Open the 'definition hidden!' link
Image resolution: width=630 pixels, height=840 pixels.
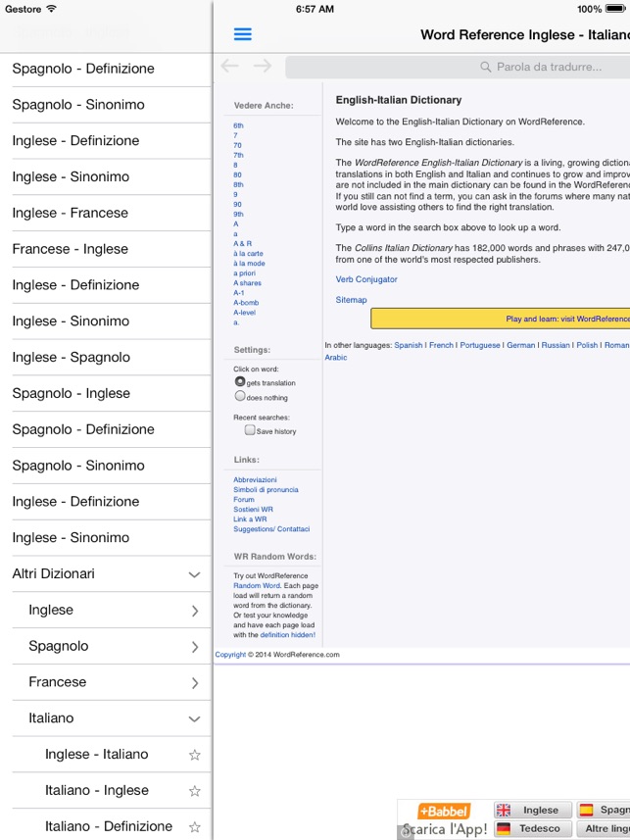point(288,635)
